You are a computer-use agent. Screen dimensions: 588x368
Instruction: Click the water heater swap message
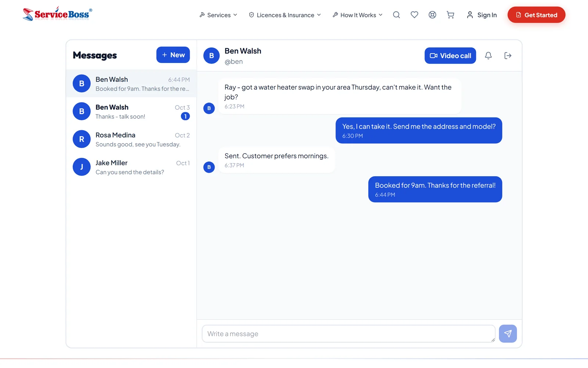point(340,96)
